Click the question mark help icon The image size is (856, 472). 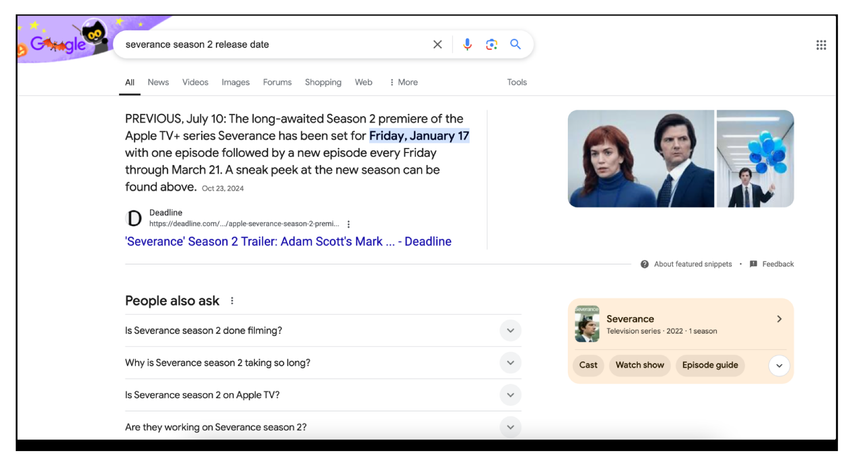tap(645, 264)
